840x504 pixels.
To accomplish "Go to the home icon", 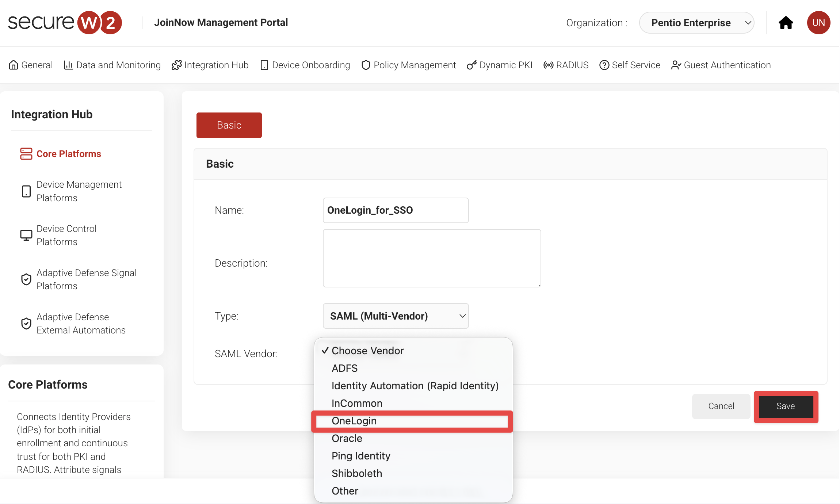I will [x=786, y=23].
